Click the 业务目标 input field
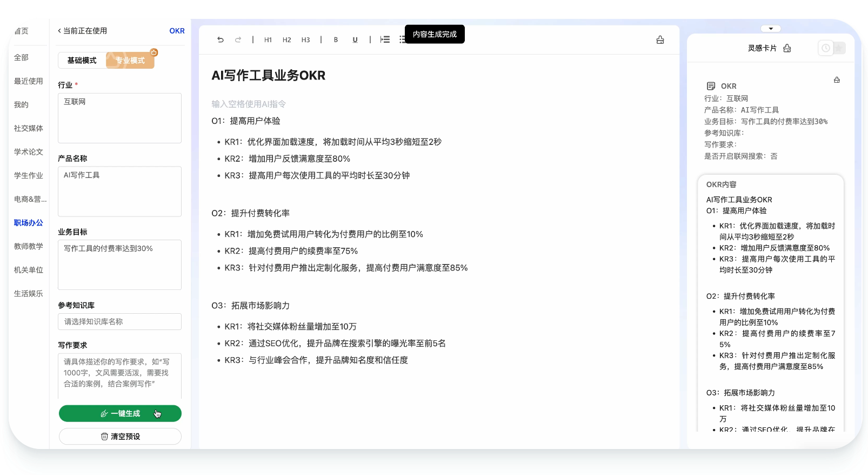The height and width of the screenshot is (475, 868). (119, 265)
